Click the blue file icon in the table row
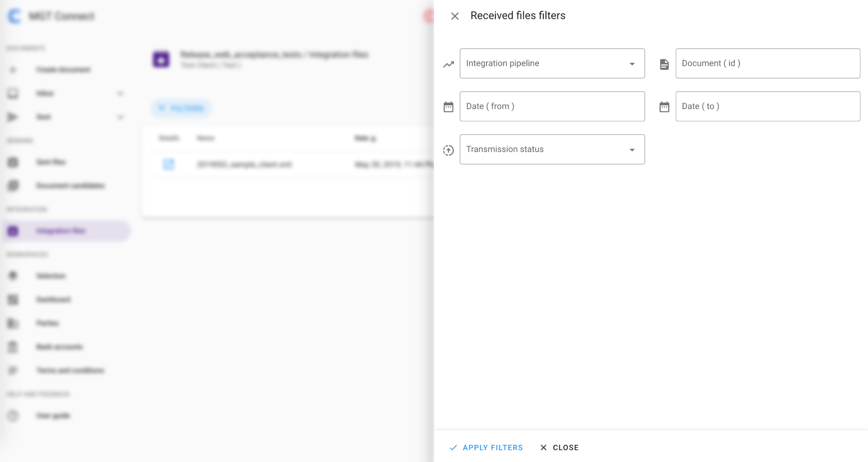The height and width of the screenshot is (462, 868). 169,164
